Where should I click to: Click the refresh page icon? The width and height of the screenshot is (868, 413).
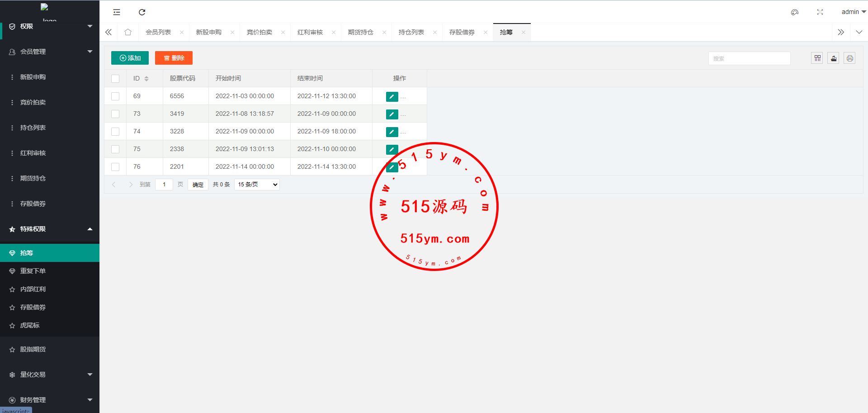pyautogui.click(x=142, y=12)
